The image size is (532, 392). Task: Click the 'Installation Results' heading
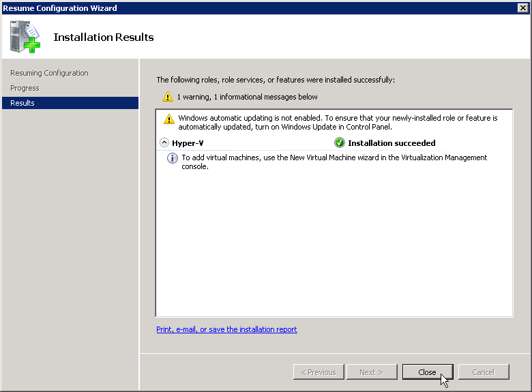[x=104, y=37]
